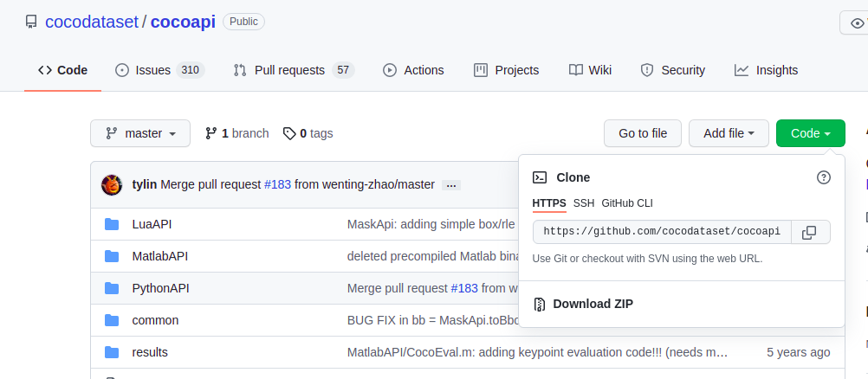
Task: Switch to the SSH clone tab
Action: pyautogui.click(x=584, y=203)
